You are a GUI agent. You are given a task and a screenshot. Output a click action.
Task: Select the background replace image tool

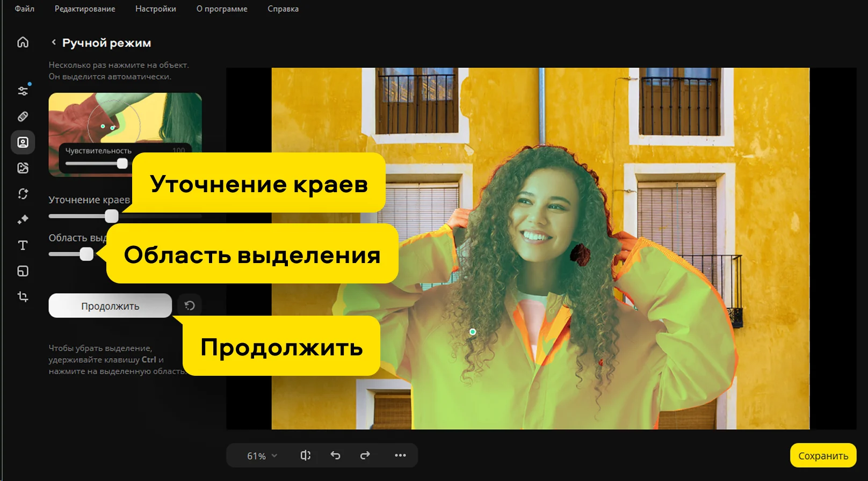(23, 168)
